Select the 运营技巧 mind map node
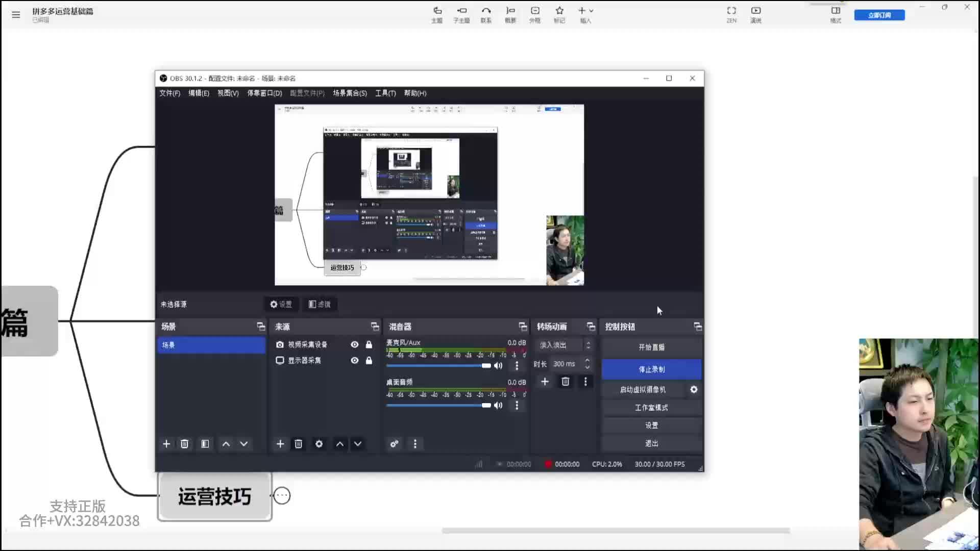The width and height of the screenshot is (980, 551). pyautogui.click(x=214, y=496)
